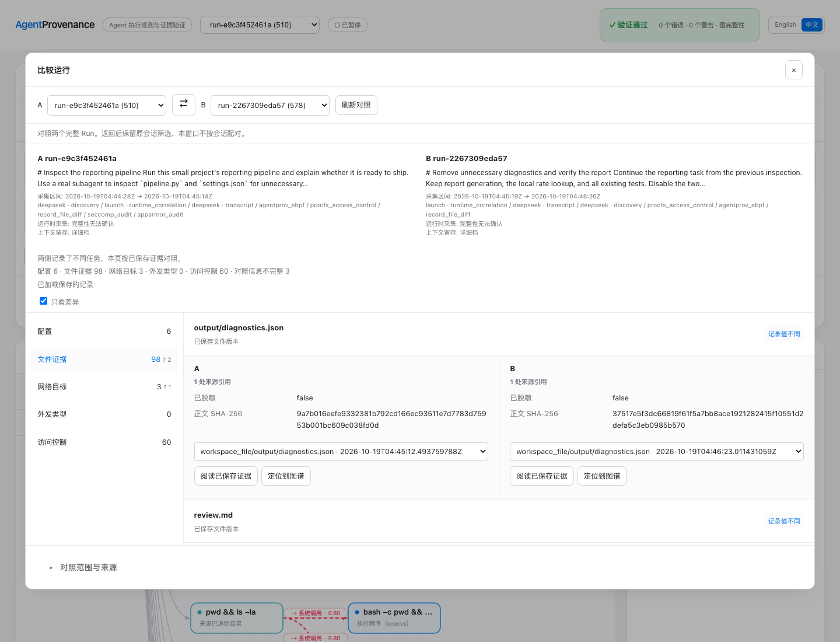
Task: Click the 'pwd && ls -la' graph node
Action: coord(237,617)
